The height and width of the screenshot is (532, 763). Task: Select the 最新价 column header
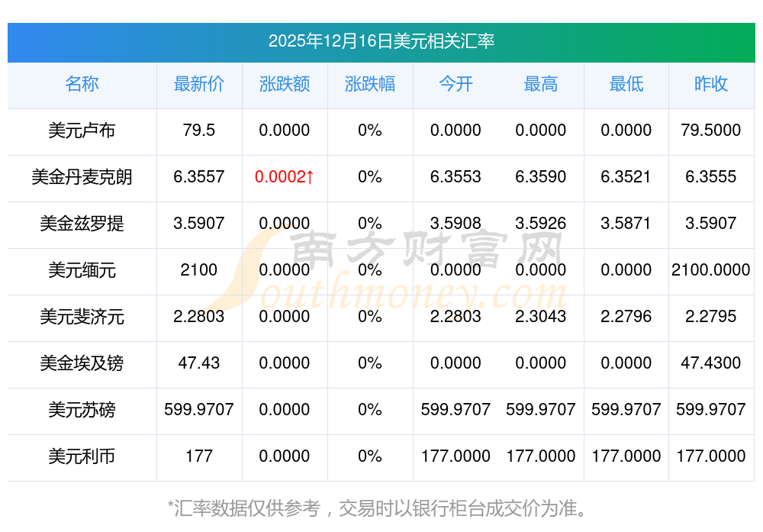coord(199,84)
